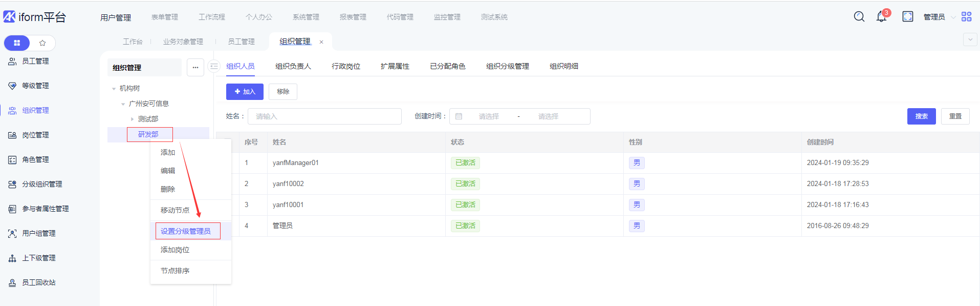
Task: Open the tab list dropdown at far right
Action: [970, 39]
